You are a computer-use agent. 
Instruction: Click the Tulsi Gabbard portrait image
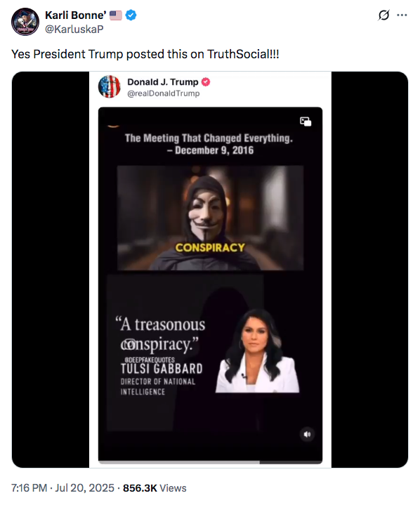[x=257, y=351]
